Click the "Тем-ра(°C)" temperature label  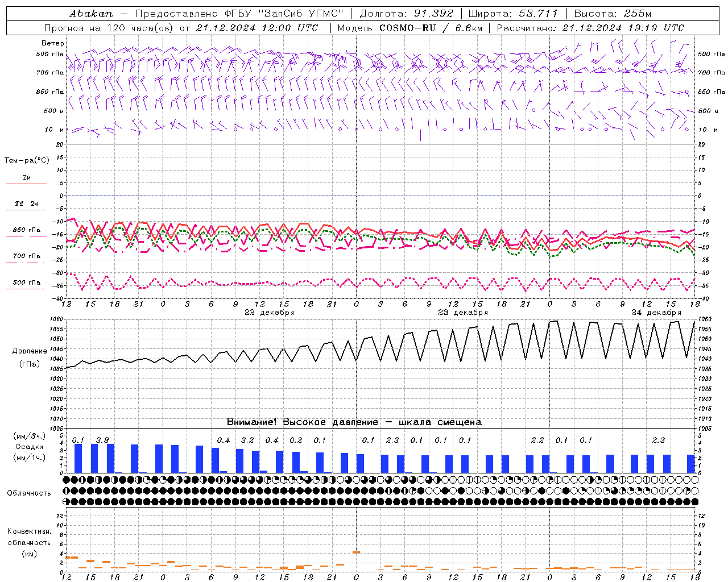pyautogui.click(x=27, y=160)
